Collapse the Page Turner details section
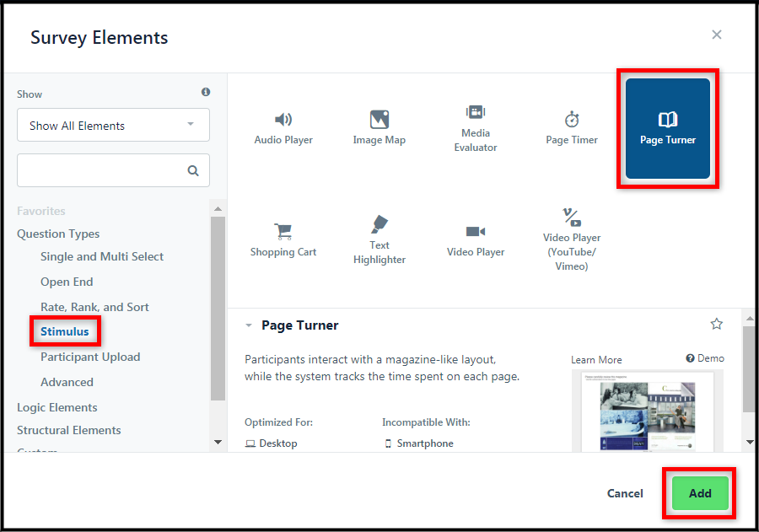 (x=249, y=325)
